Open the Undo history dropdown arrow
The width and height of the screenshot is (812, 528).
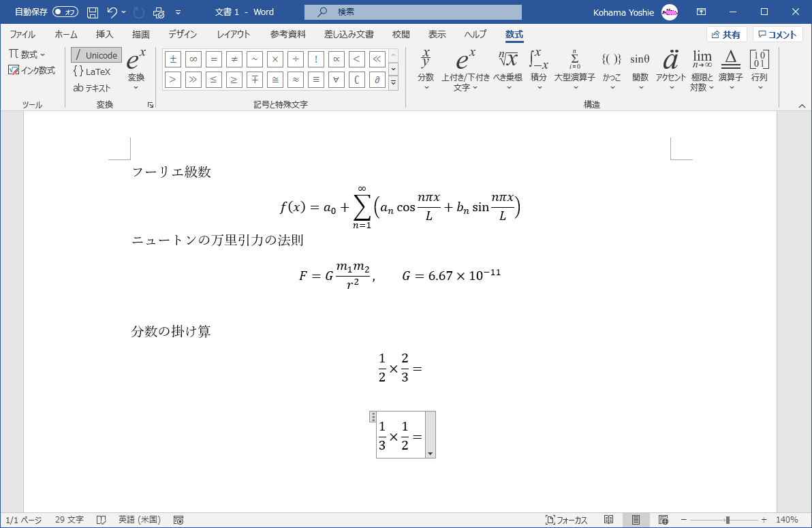[x=124, y=12]
